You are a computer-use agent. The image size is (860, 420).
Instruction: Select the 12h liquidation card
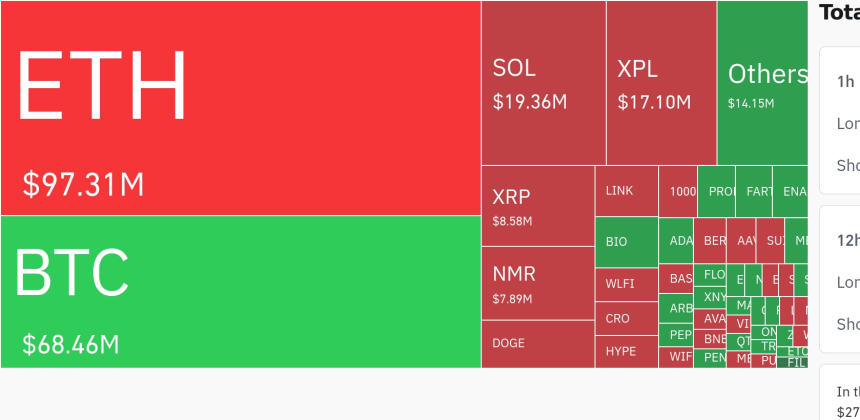pyautogui.click(x=842, y=279)
